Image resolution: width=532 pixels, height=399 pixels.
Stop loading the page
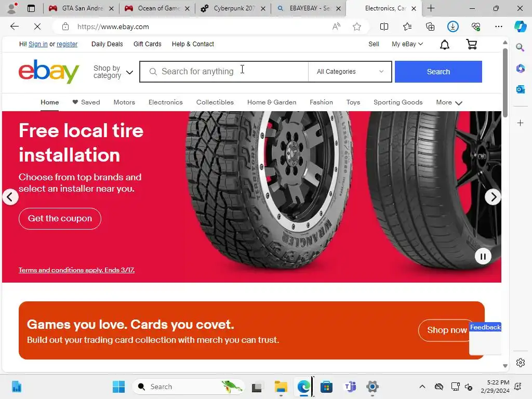tap(37, 26)
